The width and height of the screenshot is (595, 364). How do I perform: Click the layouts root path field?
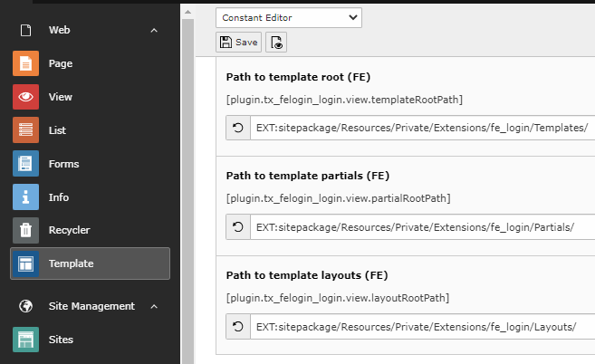[x=422, y=327]
